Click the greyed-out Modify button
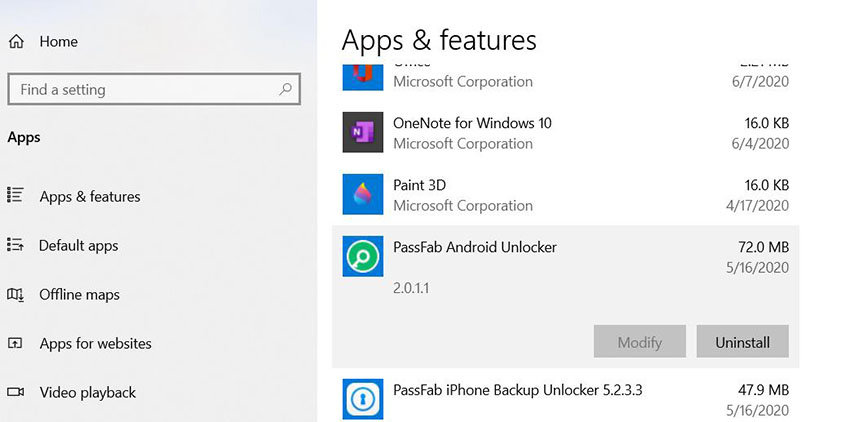Image resolution: width=850 pixels, height=422 pixels. point(639,342)
